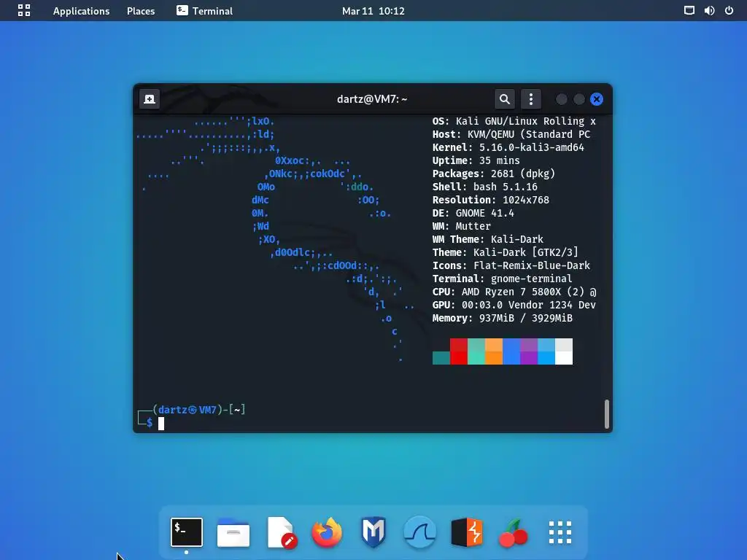Click the Packages: 2681 (dpkg) line
Screen dimensions: 747x560
point(494,174)
